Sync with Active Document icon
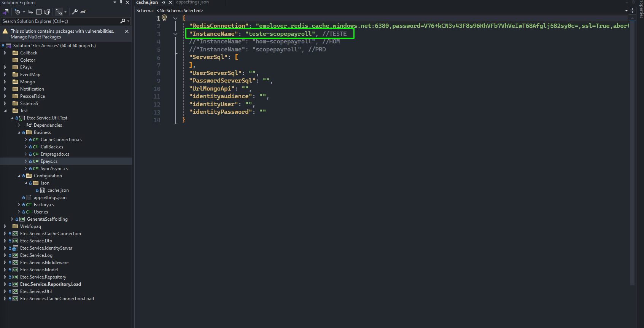The height and width of the screenshot is (328, 644). 30,12
